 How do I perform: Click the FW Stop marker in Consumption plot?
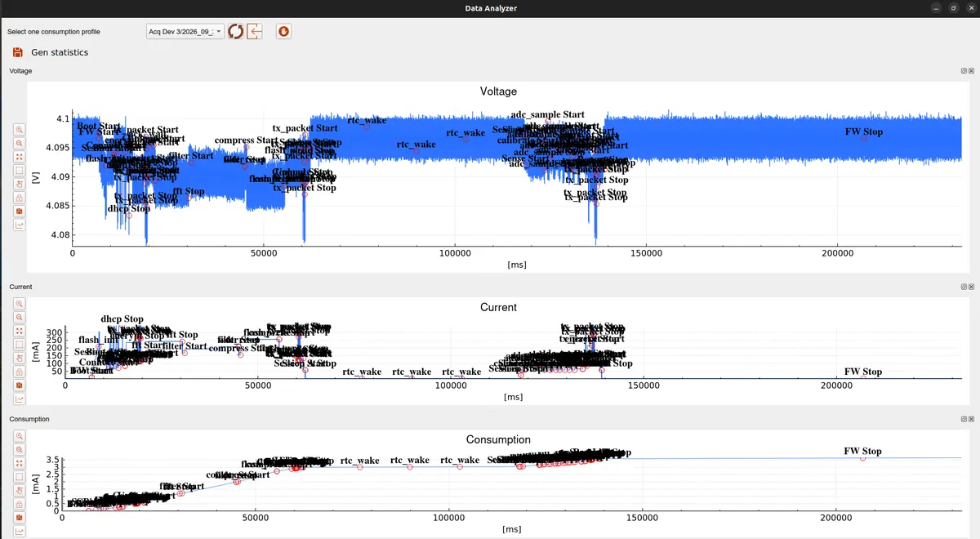[x=863, y=458]
